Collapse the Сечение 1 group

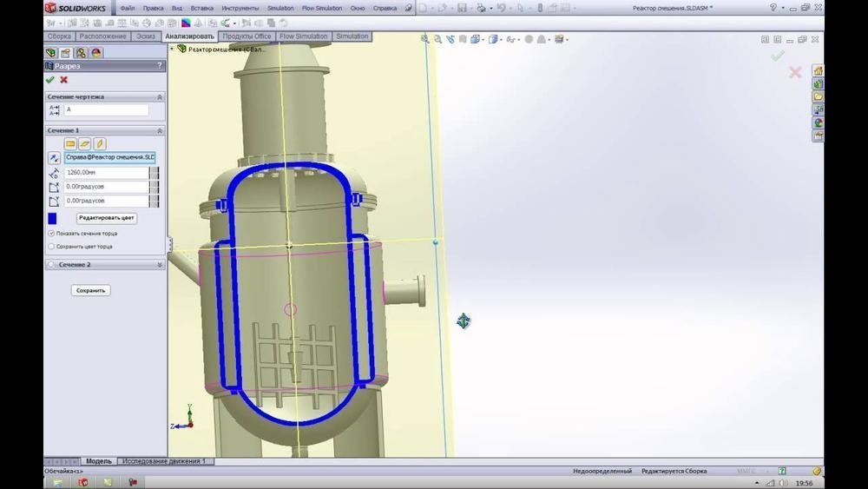[160, 130]
